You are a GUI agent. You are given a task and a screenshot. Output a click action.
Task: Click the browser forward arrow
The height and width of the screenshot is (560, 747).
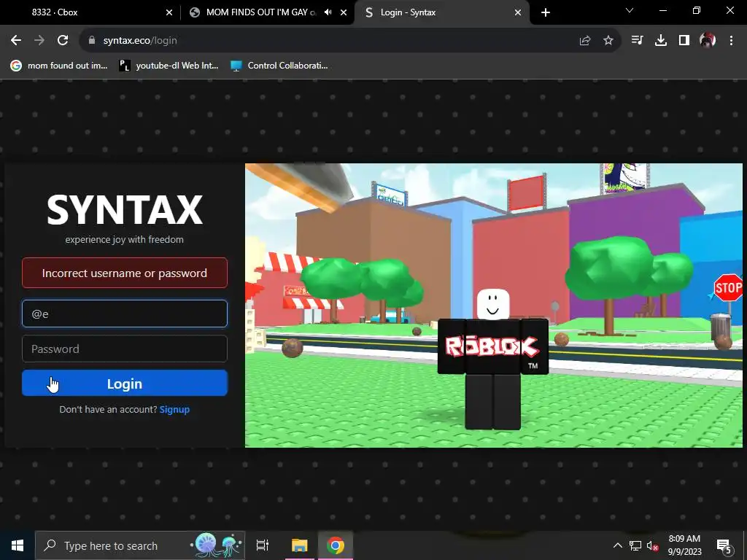tap(39, 41)
